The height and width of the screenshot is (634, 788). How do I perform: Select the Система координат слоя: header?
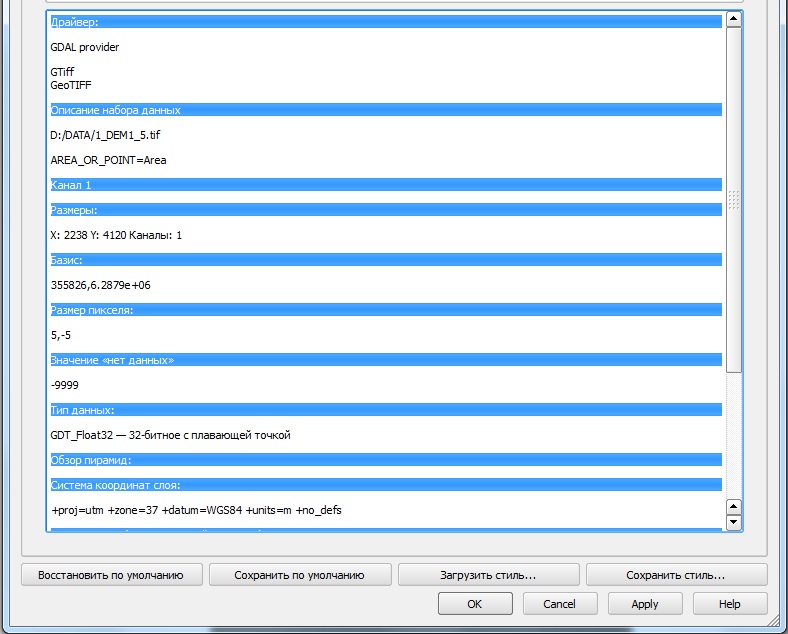386,485
